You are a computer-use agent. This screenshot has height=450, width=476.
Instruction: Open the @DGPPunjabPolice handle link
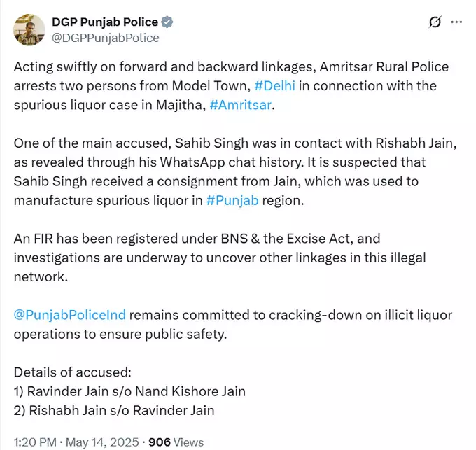106,38
